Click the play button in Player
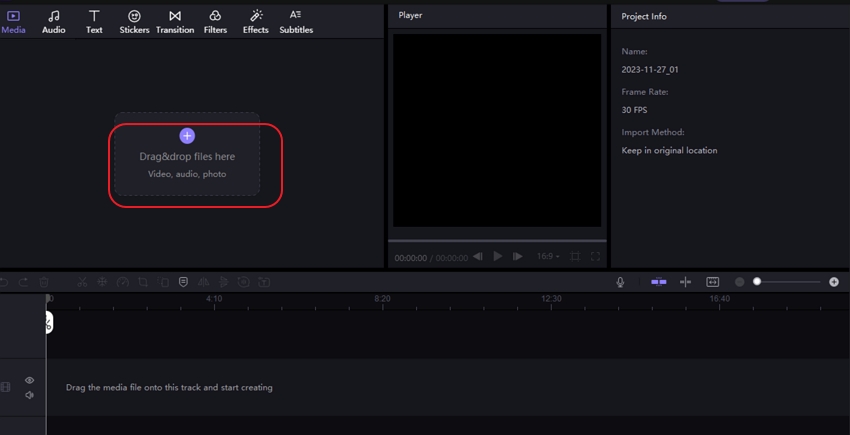The width and height of the screenshot is (850, 435). point(498,256)
